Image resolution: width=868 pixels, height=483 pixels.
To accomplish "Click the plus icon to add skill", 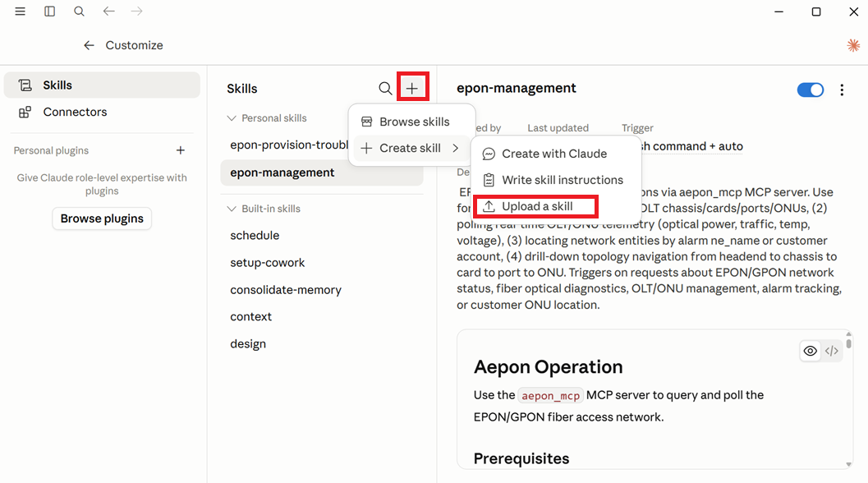I will pyautogui.click(x=412, y=88).
